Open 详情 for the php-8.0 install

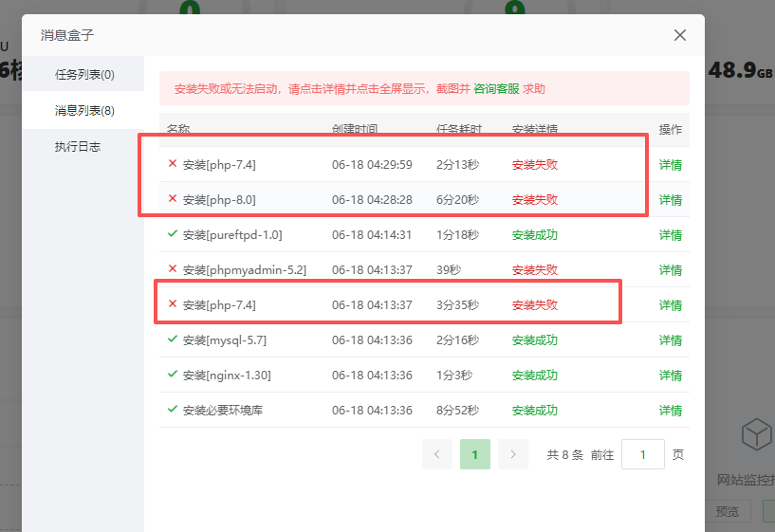pyautogui.click(x=671, y=200)
